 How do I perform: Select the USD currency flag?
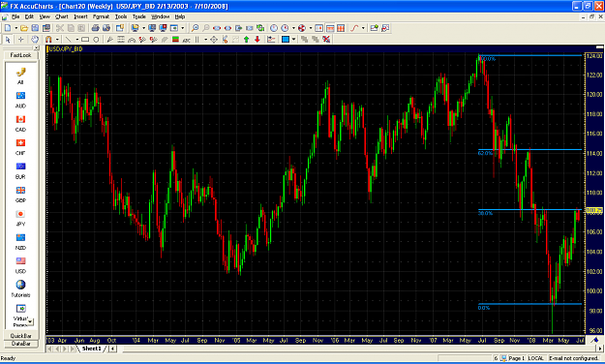20,265
